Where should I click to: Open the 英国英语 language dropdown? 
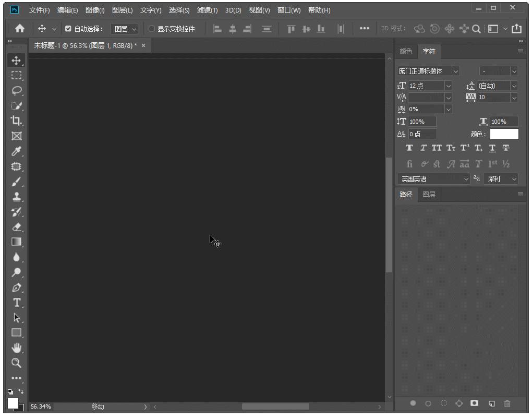pyautogui.click(x=433, y=179)
